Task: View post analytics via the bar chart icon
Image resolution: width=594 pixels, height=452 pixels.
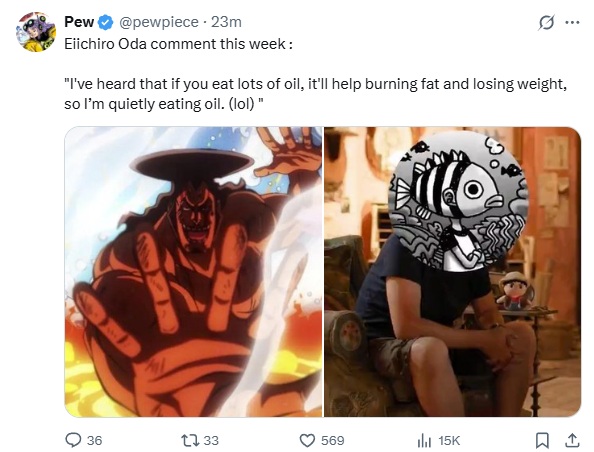Action: point(424,440)
